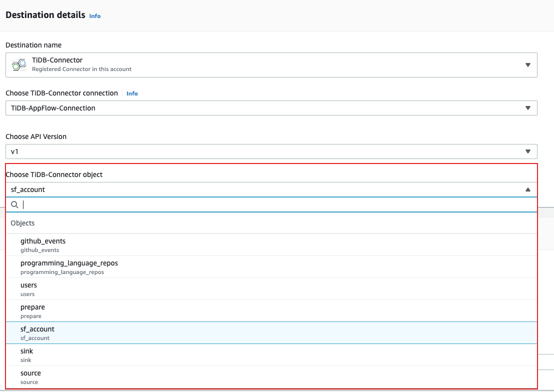Pick the users object option

[x=28, y=288]
